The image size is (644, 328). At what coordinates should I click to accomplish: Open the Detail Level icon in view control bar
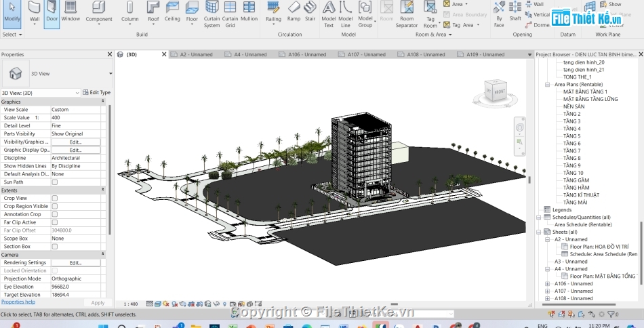coord(150,304)
